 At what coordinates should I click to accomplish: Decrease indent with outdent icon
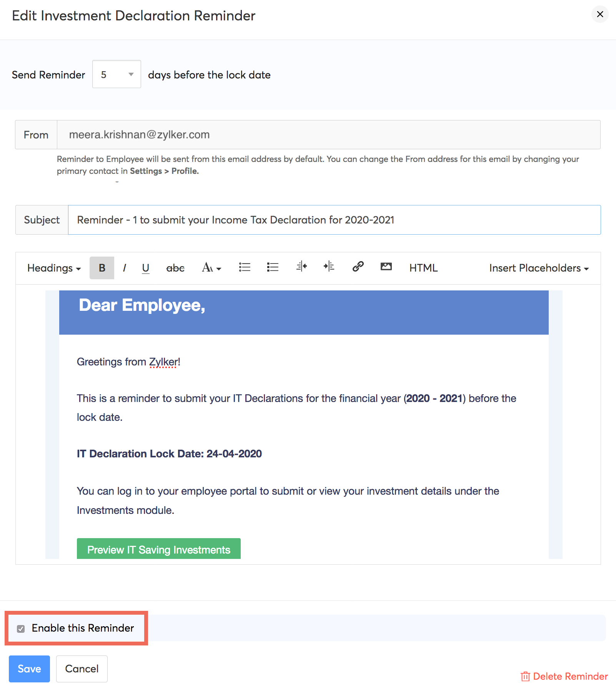pyautogui.click(x=301, y=266)
